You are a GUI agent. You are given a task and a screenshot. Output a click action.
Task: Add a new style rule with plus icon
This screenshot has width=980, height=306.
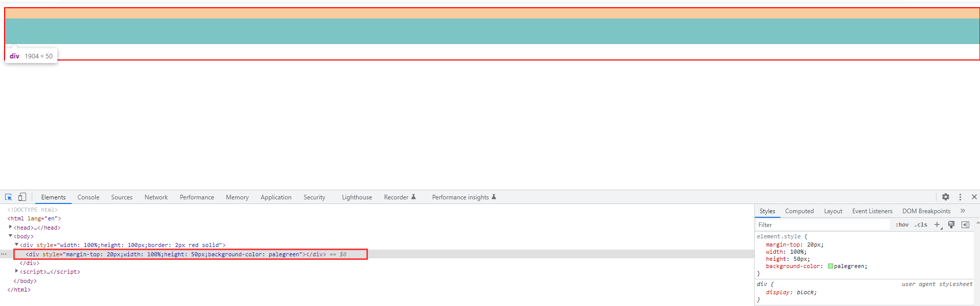pyautogui.click(x=938, y=225)
